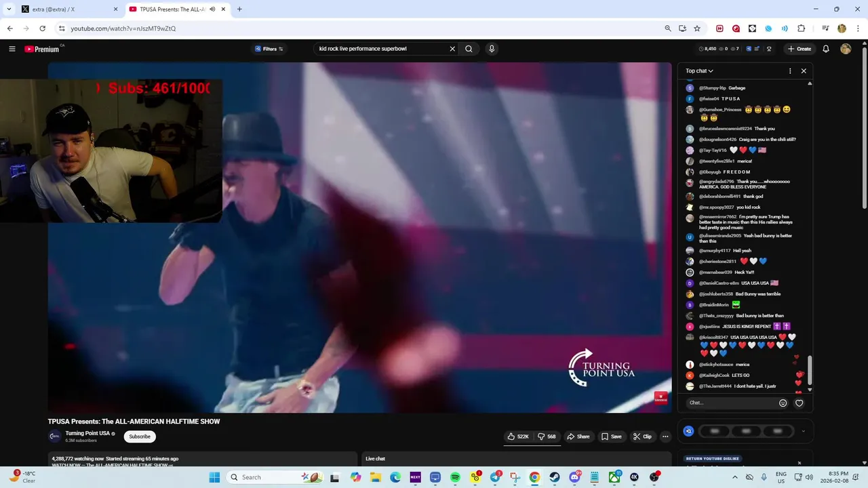Viewport: 868px width, 488px height.
Task: Clear the YouTube search box text
Action: pos(452,49)
